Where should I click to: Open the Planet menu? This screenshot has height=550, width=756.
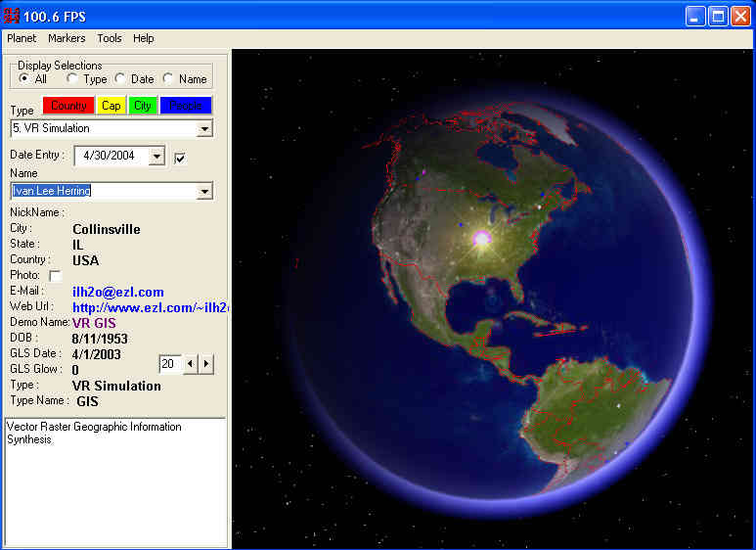point(22,38)
